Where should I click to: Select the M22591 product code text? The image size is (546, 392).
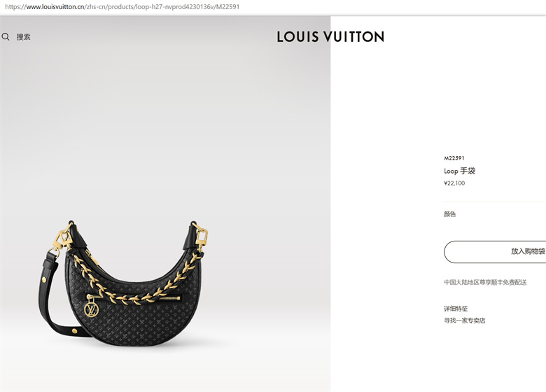(x=454, y=158)
